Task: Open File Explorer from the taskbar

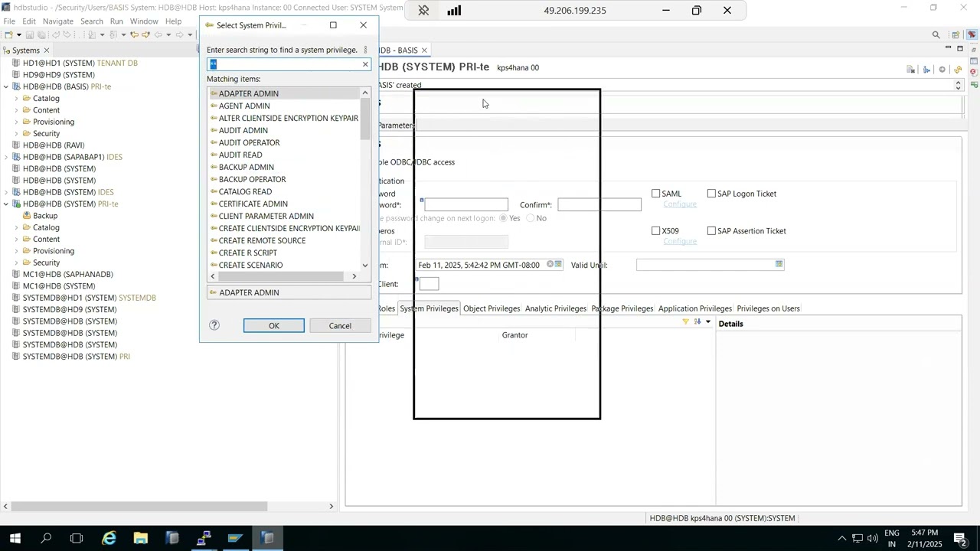Action: 141,539
